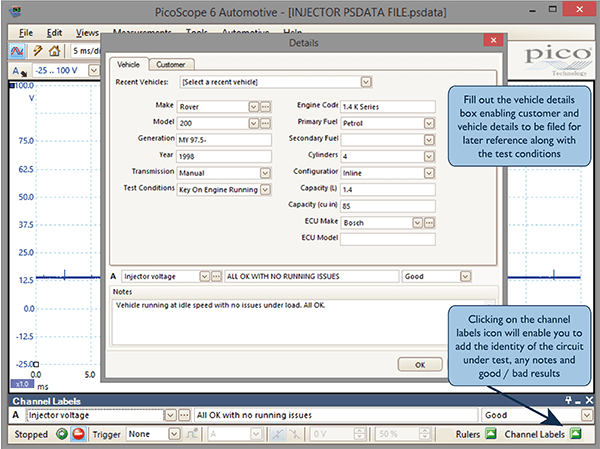Click the scope mode waveform icon
Image resolution: width=600 pixels, height=449 pixels.
(x=17, y=51)
